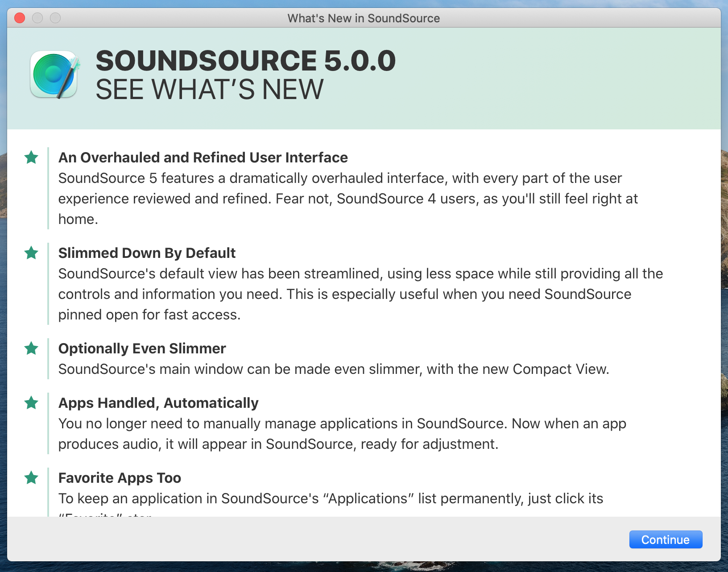Image resolution: width=728 pixels, height=572 pixels.
Task: Click the line 'SoundSource's default view has been streamlined'
Action: click(360, 274)
